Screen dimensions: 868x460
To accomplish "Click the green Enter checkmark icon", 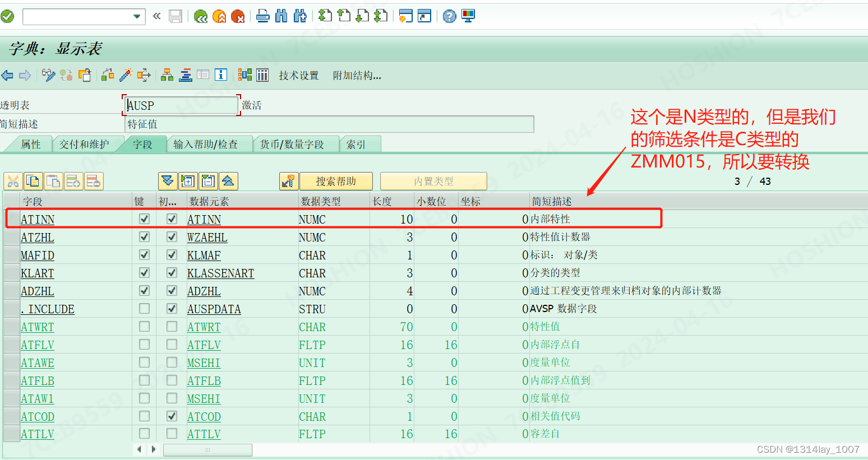I will pyautogui.click(x=7, y=16).
